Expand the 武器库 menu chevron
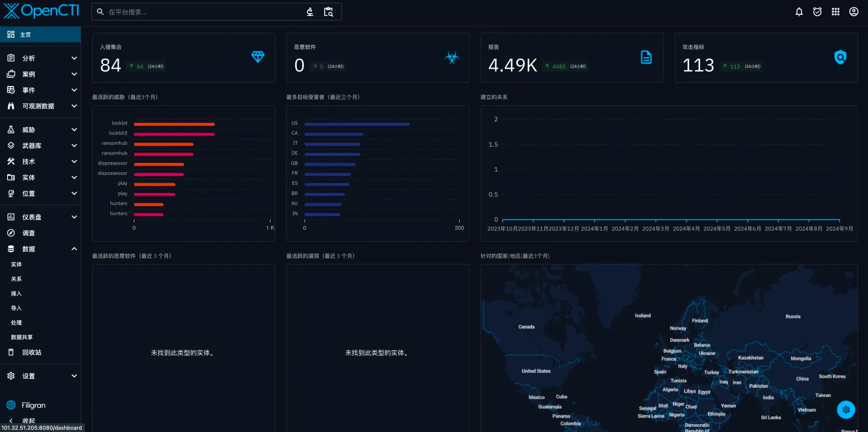This screenshot has width=868, height=432. 74,146
